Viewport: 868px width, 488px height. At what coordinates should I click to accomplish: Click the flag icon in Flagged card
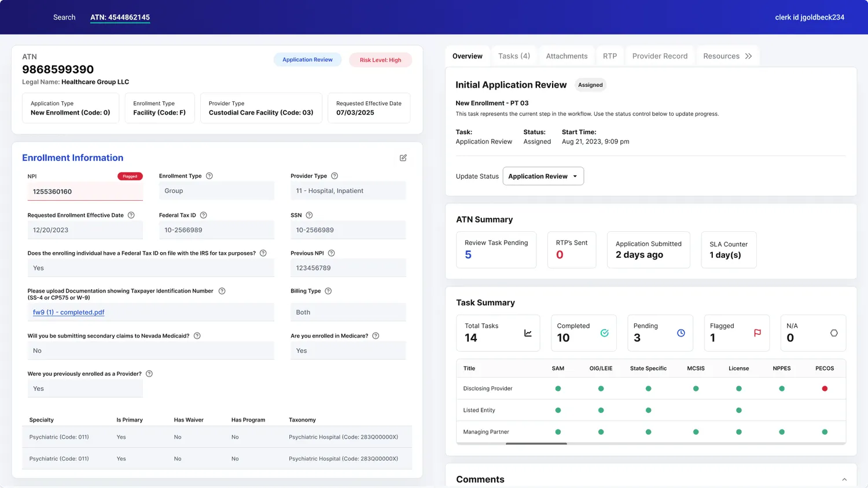757,333
